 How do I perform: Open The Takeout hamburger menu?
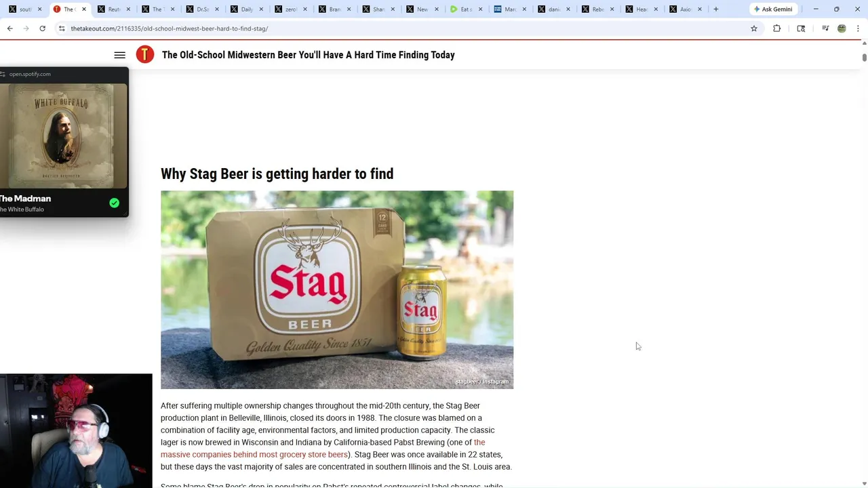[119, 55]
